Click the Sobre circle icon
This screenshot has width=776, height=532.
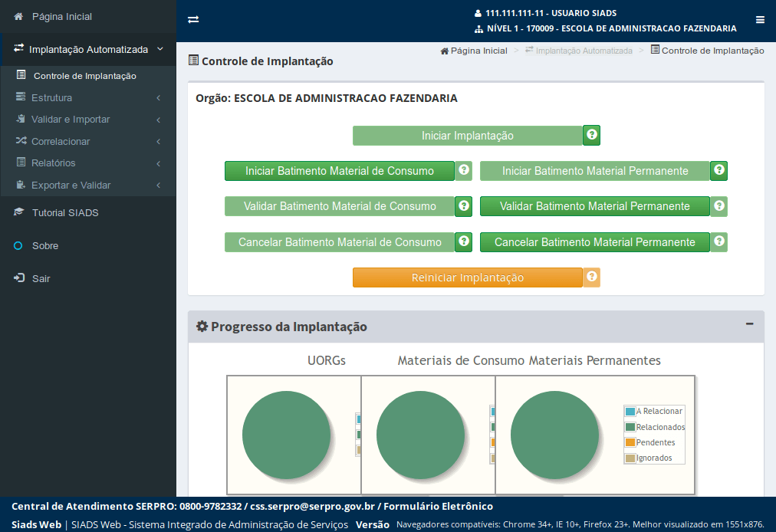(x=18, y=245)
